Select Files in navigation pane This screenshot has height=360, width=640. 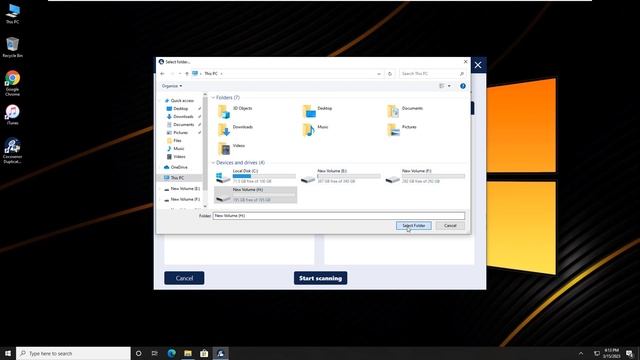click(174, 140)
